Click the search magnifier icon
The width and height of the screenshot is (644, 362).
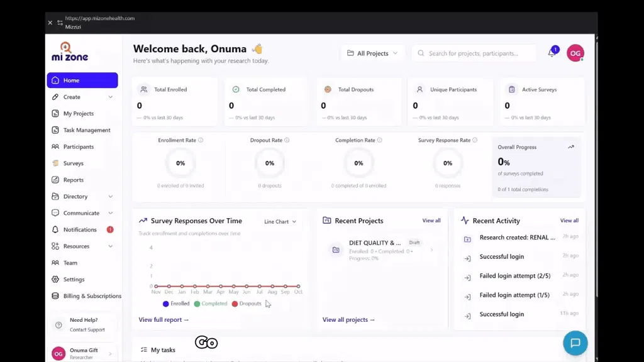click(x=421, y=53)
